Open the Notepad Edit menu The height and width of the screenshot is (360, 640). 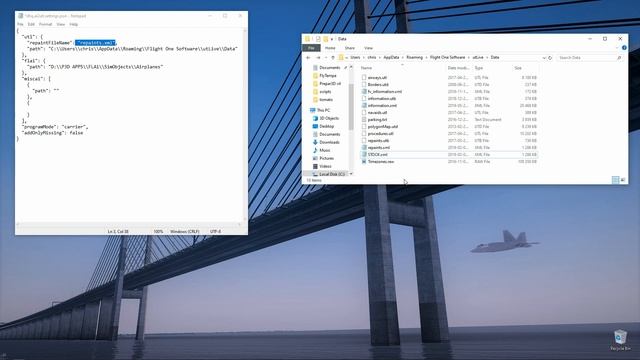31,24
